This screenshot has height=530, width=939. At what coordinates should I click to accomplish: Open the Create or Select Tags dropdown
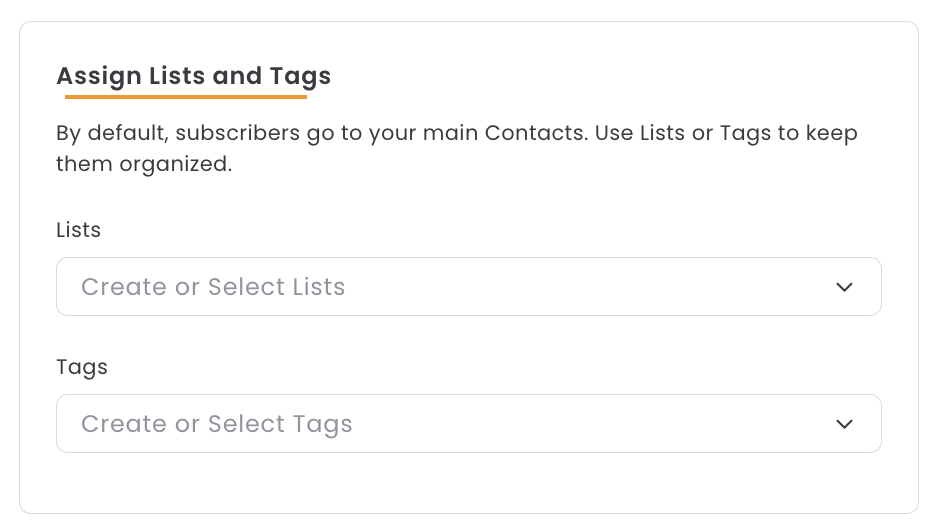pyautogui.click(x=468, y=424)
